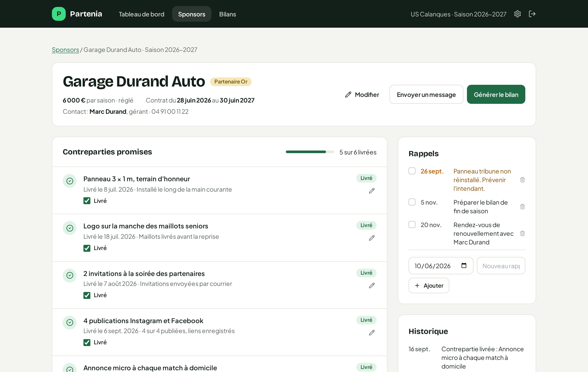This screenshot has height=372, width=588.
Task: Click contact name Marc Durand
Action: point(108,112)
